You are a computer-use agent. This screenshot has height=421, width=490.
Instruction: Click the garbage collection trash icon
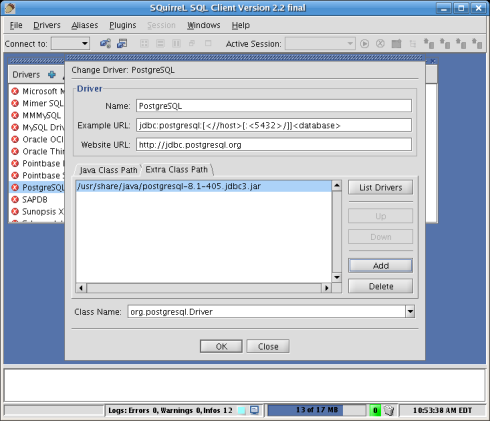click(389, 410)
